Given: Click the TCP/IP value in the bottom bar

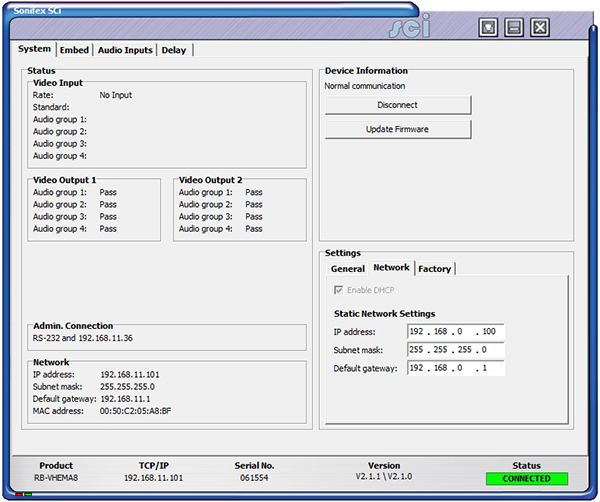Looking at the screenshot, I should (x=153, y=478).
